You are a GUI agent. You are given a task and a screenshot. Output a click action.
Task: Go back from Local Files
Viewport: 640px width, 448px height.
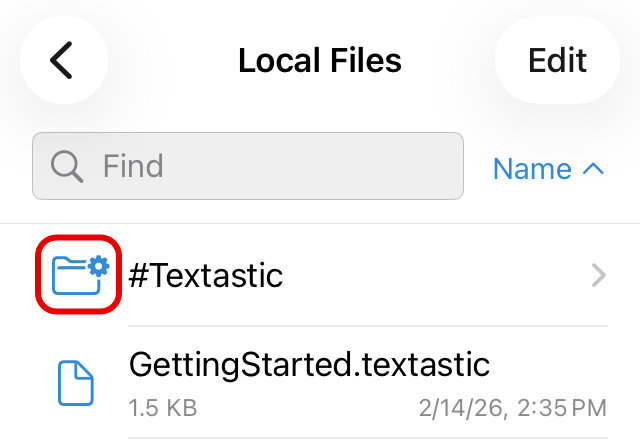click(x=62, y=60)
